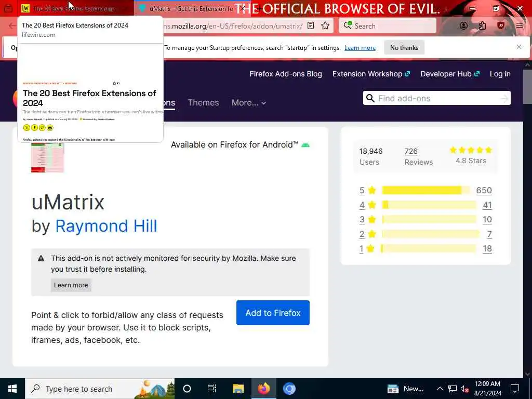Click the muted volume icon in the tray
This screenshot has height=399, width=532.
coord(464,389)
